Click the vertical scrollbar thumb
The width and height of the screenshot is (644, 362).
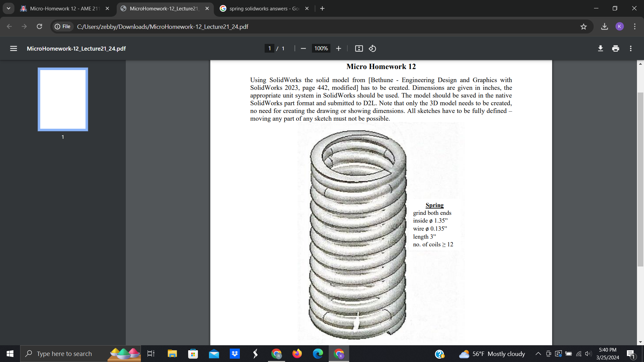click(640, 179)
